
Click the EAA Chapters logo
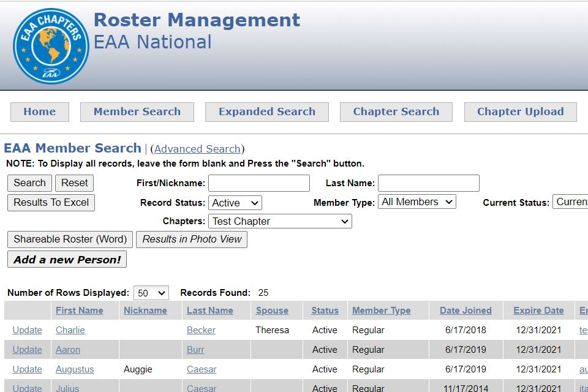[x=50, y=44]
